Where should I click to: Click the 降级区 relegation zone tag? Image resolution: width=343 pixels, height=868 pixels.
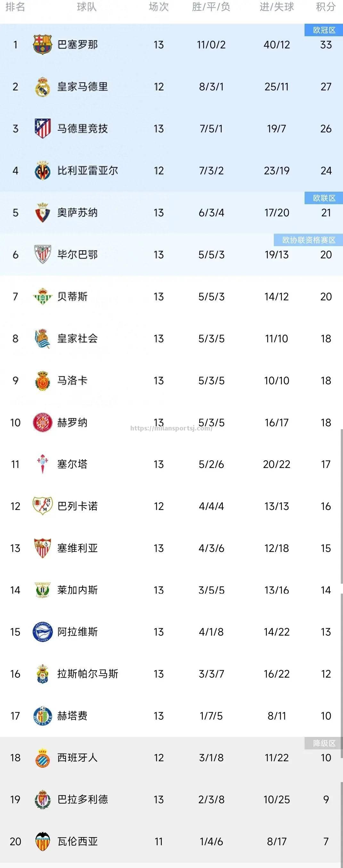pos(324,743)
